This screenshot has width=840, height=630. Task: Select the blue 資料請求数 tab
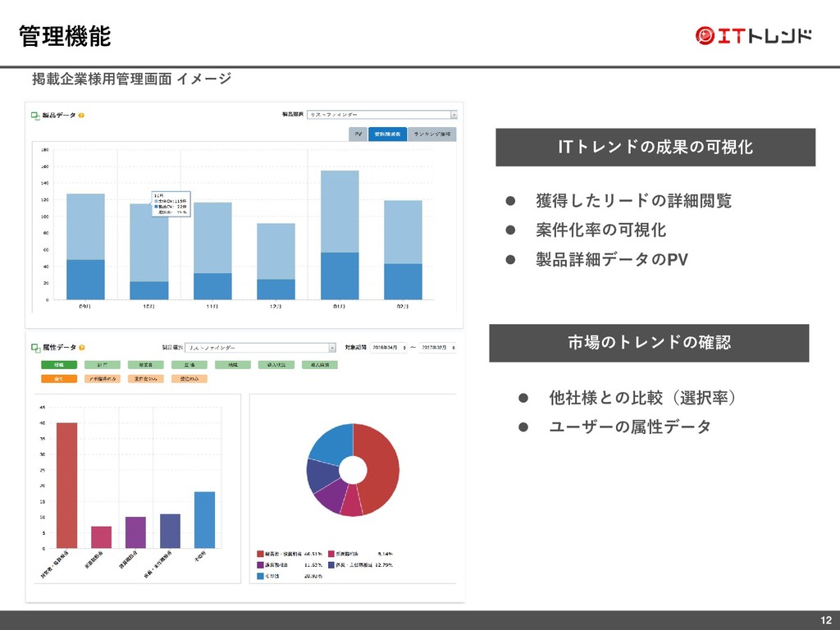(387, 134)
